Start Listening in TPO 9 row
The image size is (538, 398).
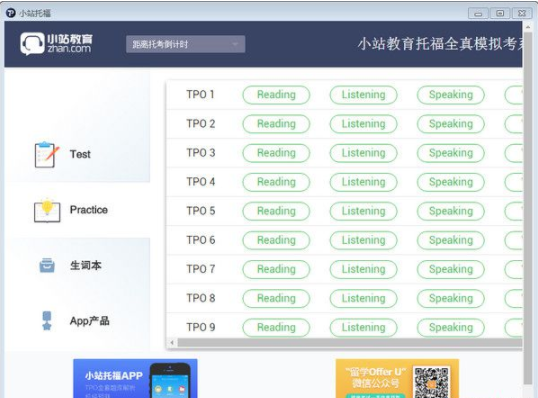pyautogui.click(x=363, y=327)
